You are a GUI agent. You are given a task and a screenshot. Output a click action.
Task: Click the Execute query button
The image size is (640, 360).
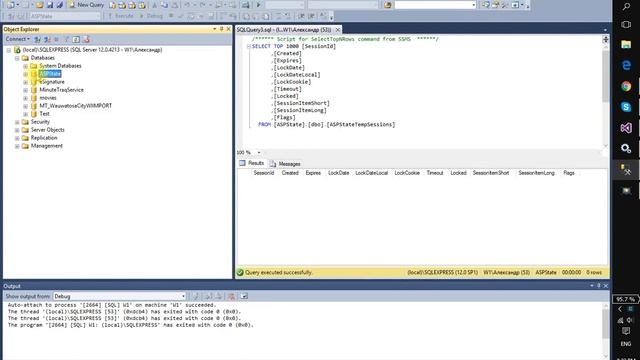(x=121, y=16)
